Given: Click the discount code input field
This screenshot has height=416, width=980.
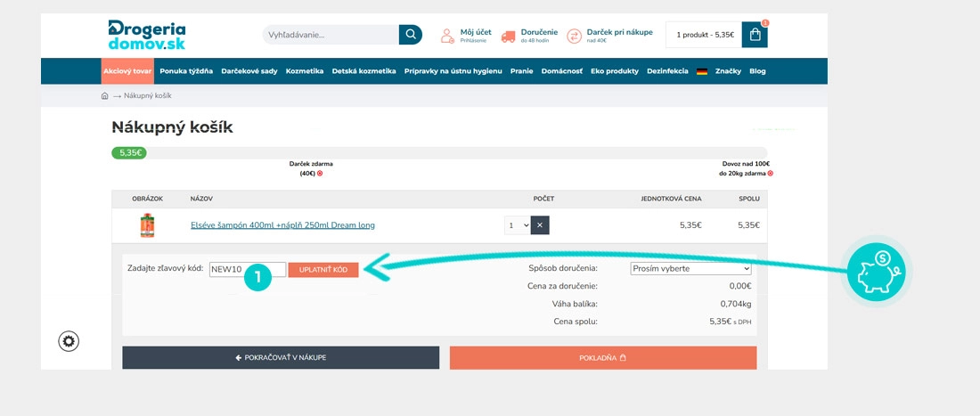Looking at the screenshot, I should pos(248,269).
